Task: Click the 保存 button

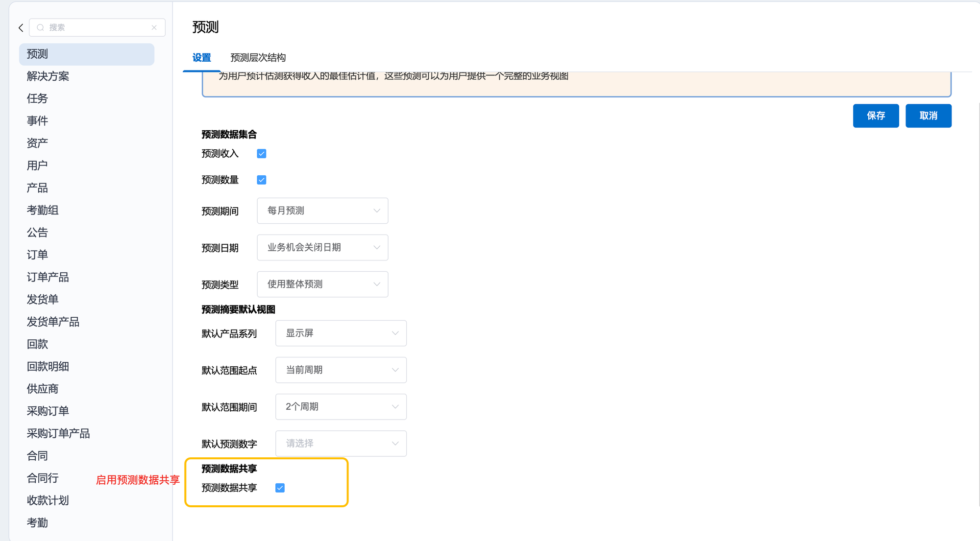Action: (876, 116)
